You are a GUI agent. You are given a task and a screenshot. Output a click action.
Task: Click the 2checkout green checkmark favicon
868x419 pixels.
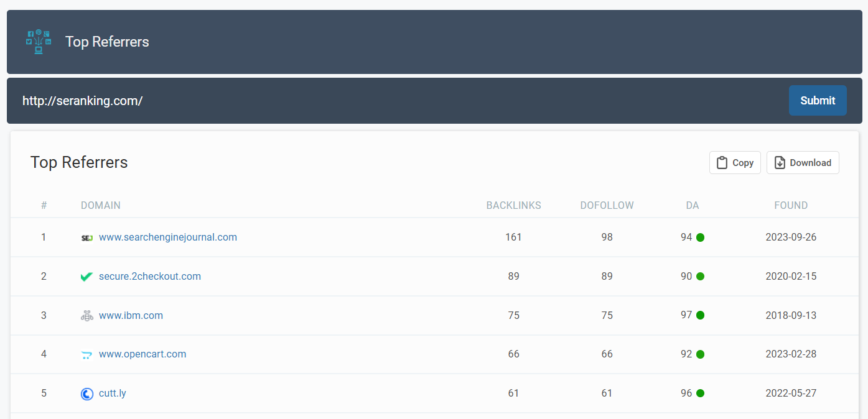point(87,277)
